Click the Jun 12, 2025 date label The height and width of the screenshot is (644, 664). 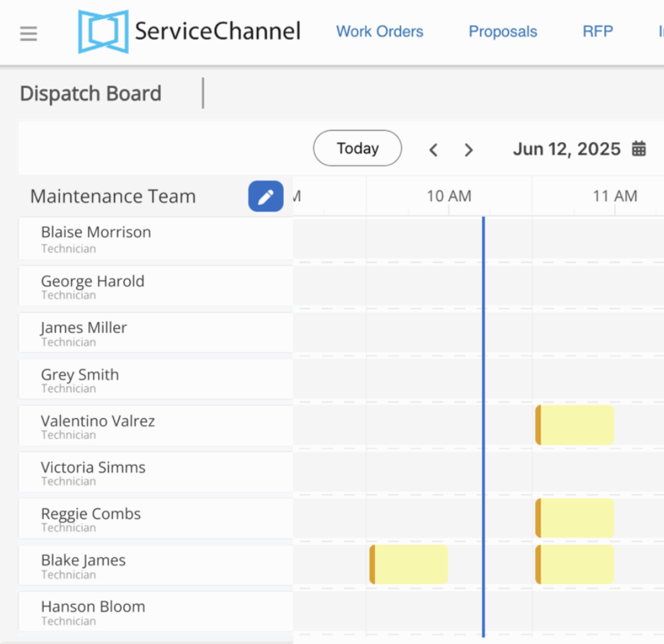567,149
